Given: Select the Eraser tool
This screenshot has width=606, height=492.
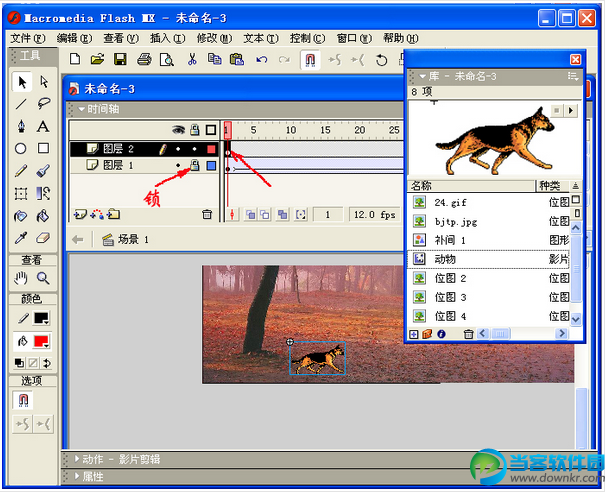Looking at the screenshot, I should coord(43,238).
